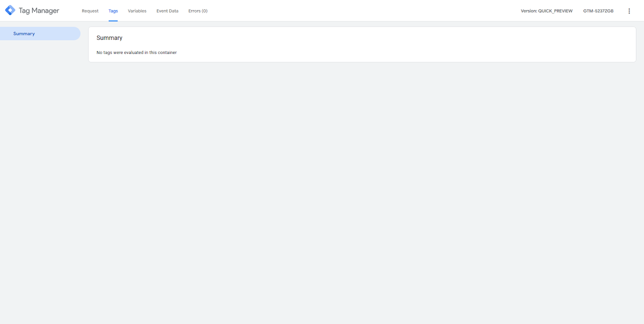
Task: Click the GTM-5237ZGB container ID
Action: point(598,11)
